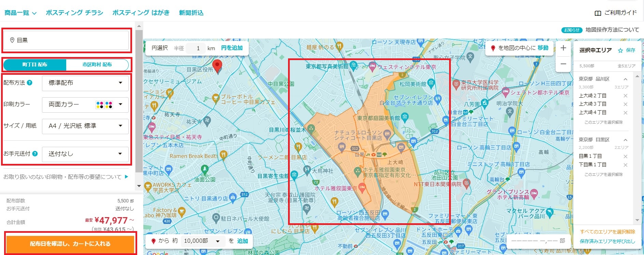The height and width of the screenshot is (255, 644).
Task: Expand the 商品一覧 menu
Action: [20, 13]
